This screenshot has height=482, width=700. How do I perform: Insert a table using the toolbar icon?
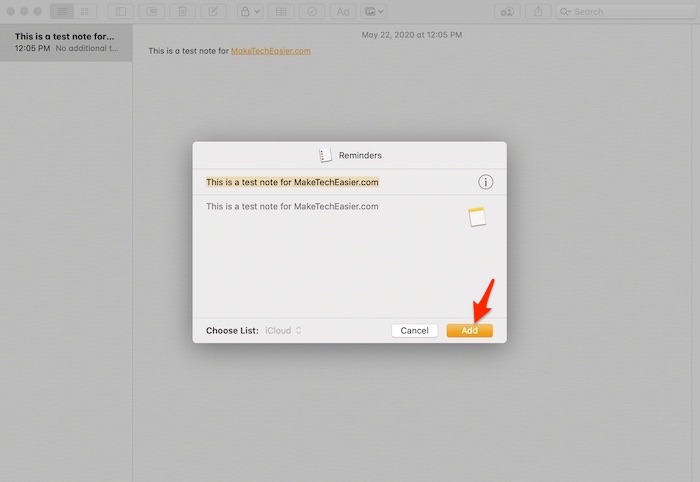tap(281, 12)
